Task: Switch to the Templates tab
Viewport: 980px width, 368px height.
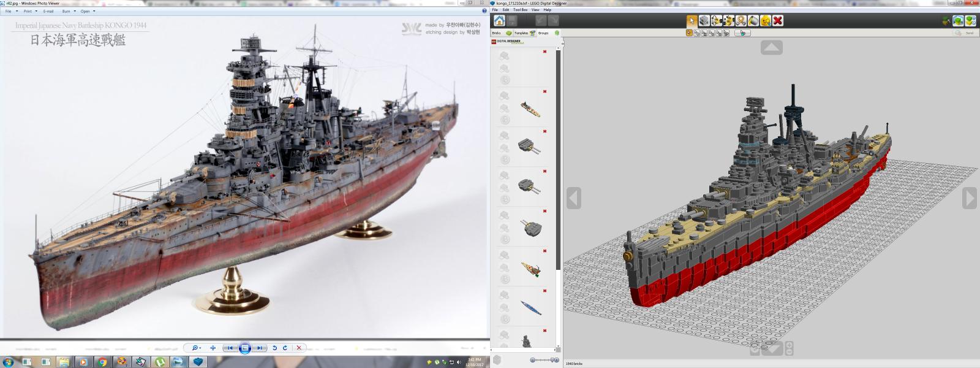Action: [521, 33]
